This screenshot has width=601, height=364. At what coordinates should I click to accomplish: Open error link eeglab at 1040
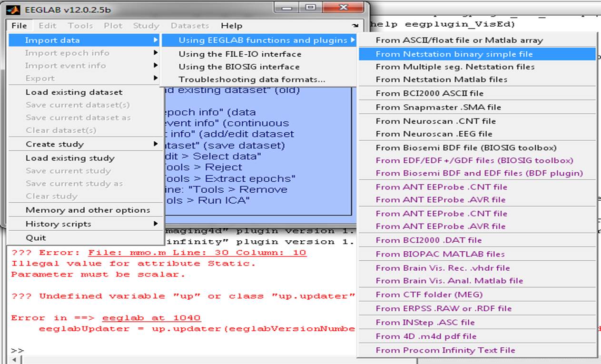pyautogui.click(x=151, y=318)
